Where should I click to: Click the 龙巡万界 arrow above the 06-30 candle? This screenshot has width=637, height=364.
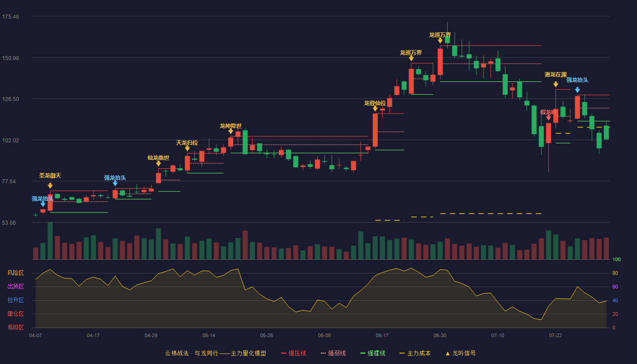tap(440, 41)
